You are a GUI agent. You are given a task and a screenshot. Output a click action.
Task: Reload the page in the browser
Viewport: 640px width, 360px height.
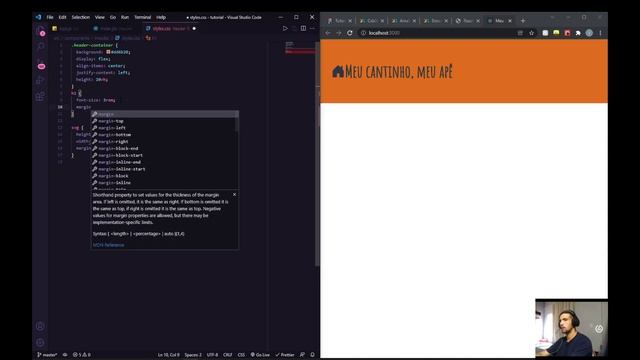350,33
